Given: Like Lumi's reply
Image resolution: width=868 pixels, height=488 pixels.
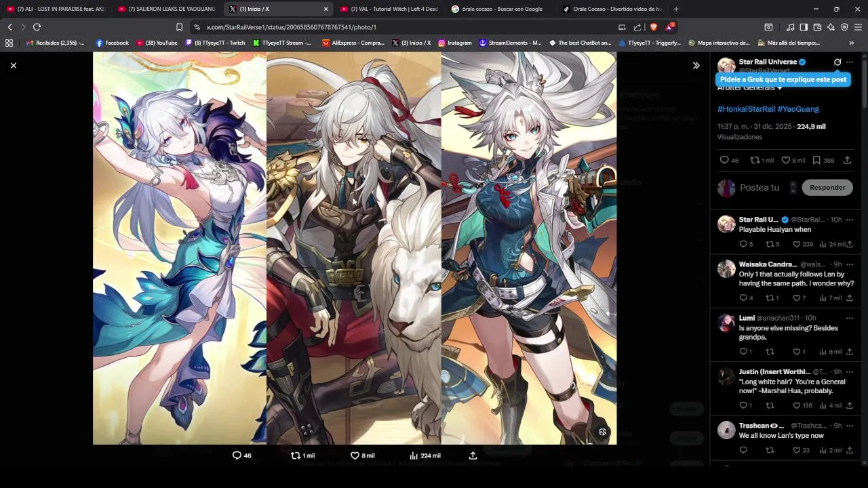Looking at the screenshot, I should click(x=797, y=352).
